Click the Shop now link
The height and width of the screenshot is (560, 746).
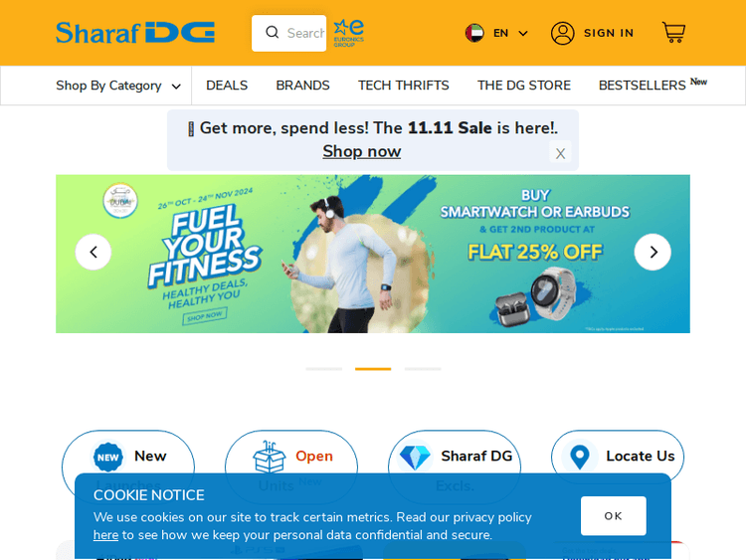[x=362, y=151]
